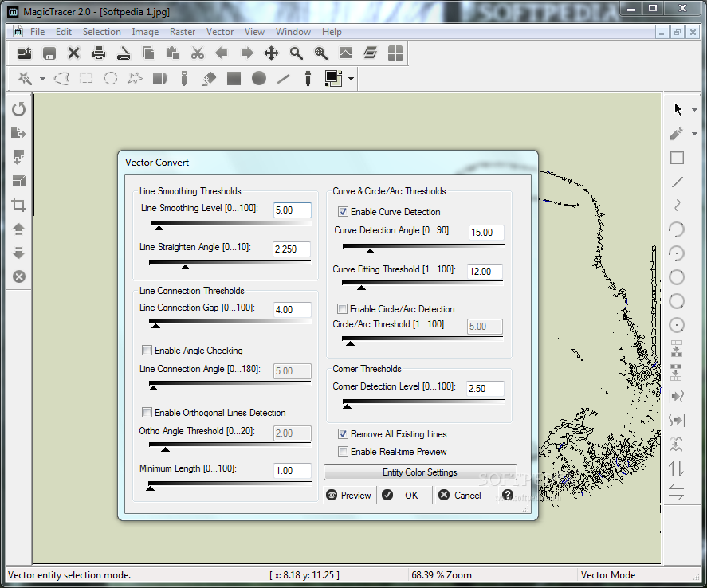Click the print icon
Screen dimensions: 707x588
click(98, 53)
